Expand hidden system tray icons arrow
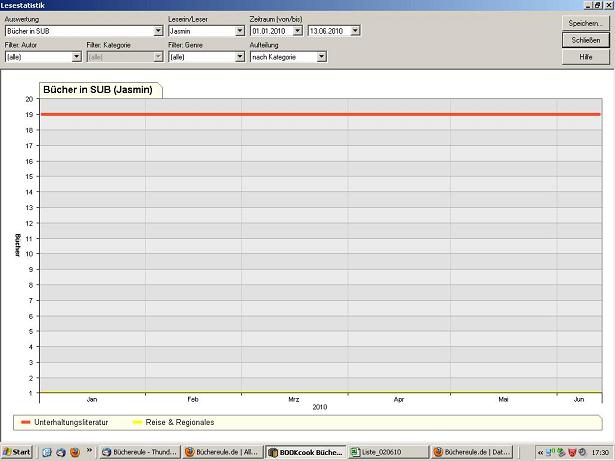 [x=541, y=452]
